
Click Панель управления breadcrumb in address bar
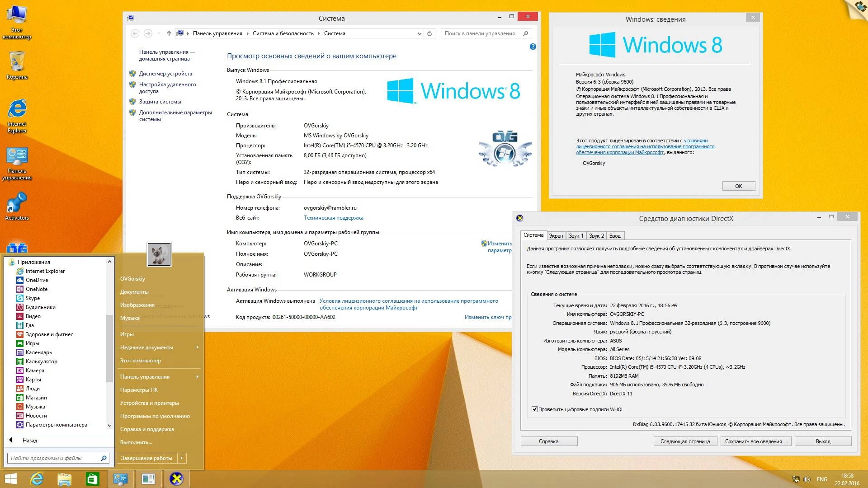click(217, 33)
